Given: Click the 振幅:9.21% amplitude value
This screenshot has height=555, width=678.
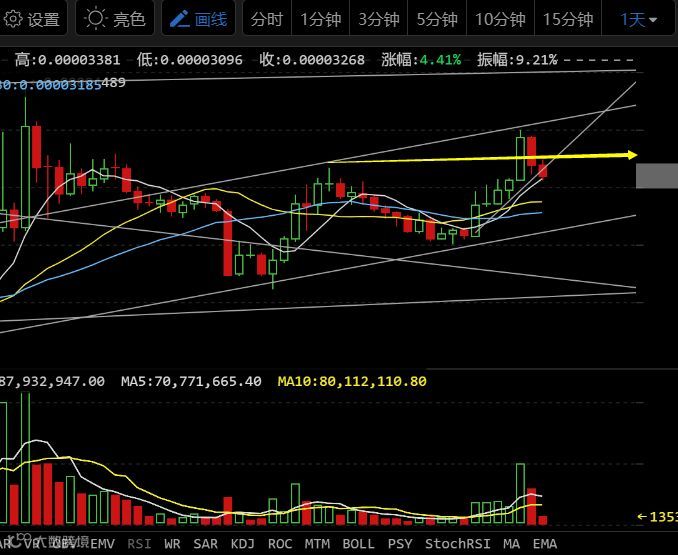Looking at the screenshot, I should [517, 60].
